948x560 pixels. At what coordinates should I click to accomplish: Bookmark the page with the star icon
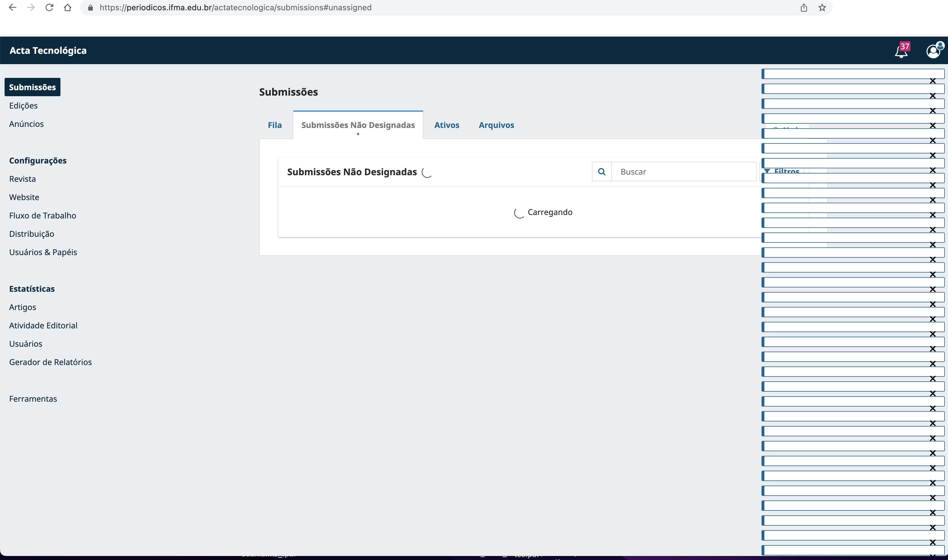822,7
